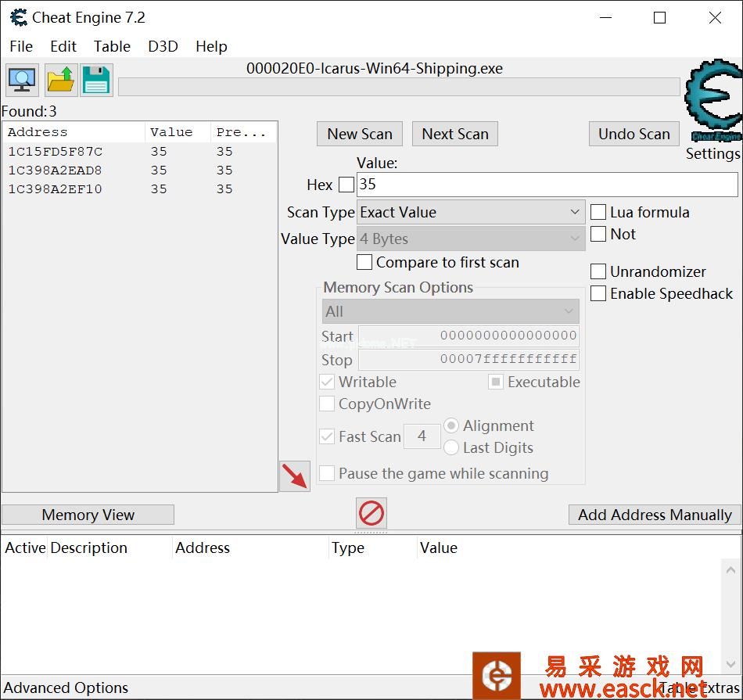Minimize the Cheat Engine window
This screenshot has height=700, width=743.
tap(605, 18)
